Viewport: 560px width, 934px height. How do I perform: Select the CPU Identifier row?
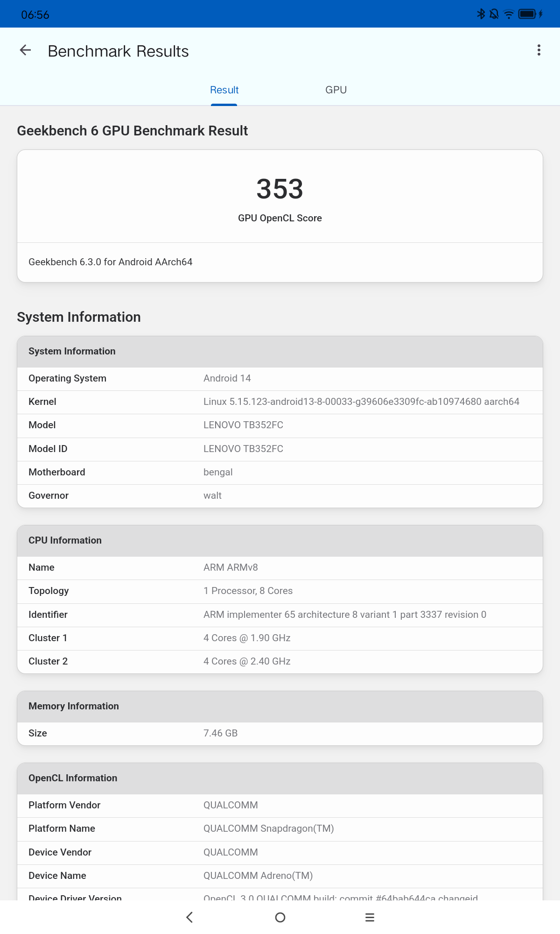pyautogui.click(x=280, y=615)
